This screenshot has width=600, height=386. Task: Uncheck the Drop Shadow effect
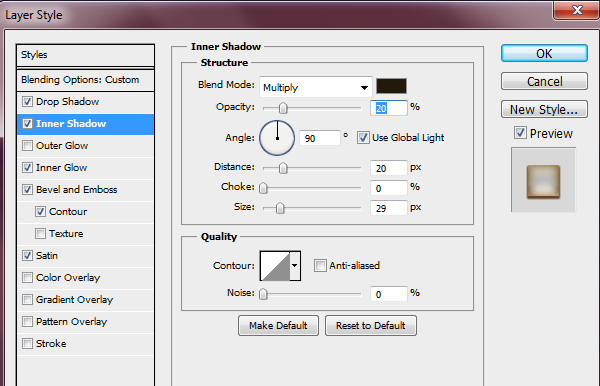pos(27,102)
